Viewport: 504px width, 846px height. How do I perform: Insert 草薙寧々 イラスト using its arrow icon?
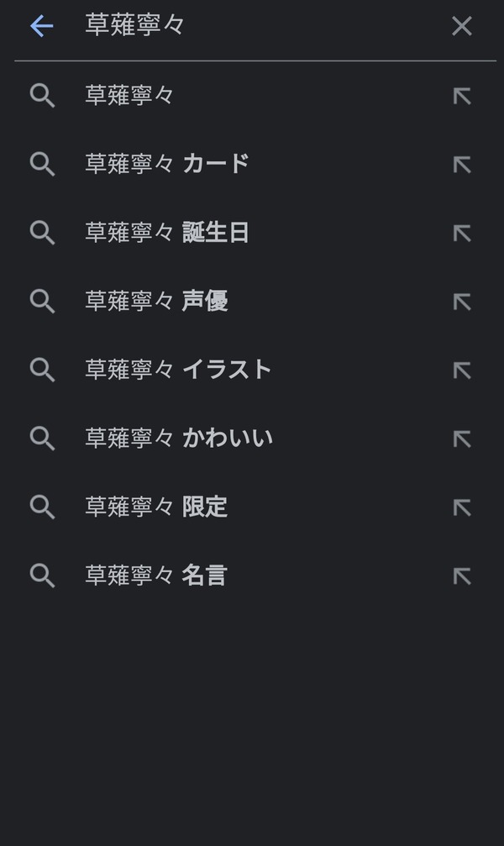coord(462,370)
